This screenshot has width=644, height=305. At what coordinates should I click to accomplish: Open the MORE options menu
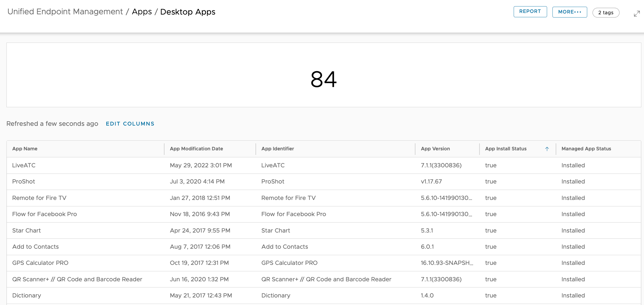point(569,12)
